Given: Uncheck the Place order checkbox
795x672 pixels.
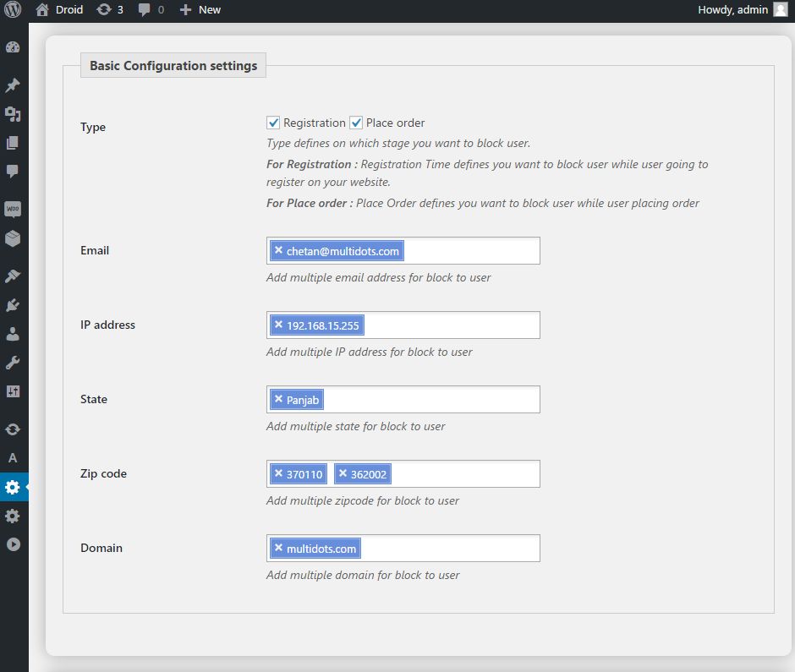Looking at the screenshot, I should click(x=356, y=123).
